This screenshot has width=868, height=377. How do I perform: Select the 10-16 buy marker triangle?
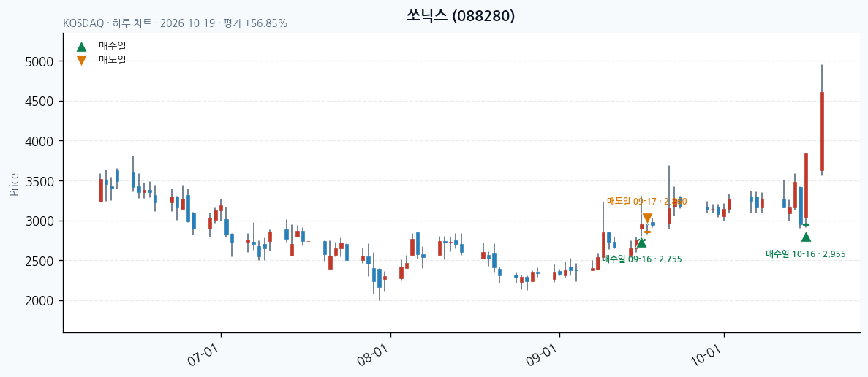(806, 237)
